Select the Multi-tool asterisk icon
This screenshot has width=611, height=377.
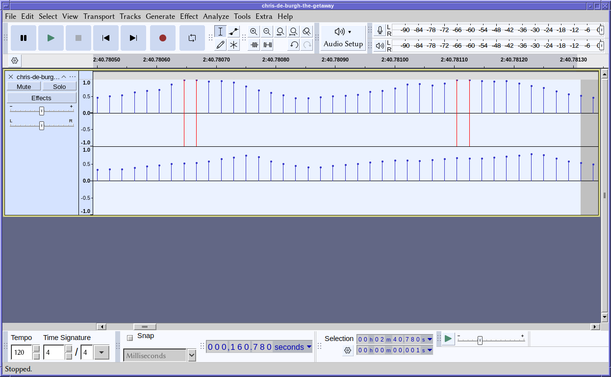pyautogui.click(x=233, y=45)
